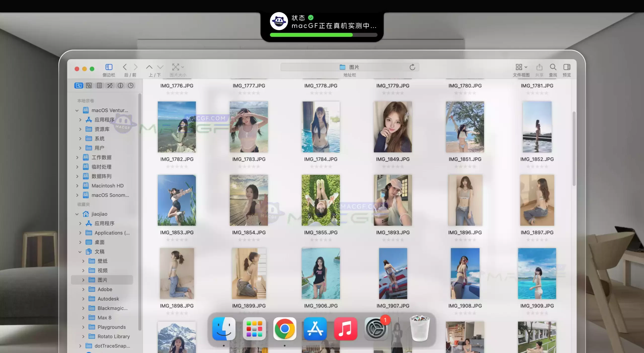Screen dimensions: 644x353
Task: Toggle the 侧边栏 sidebar icon in toolbar
Action: [109, 67]
